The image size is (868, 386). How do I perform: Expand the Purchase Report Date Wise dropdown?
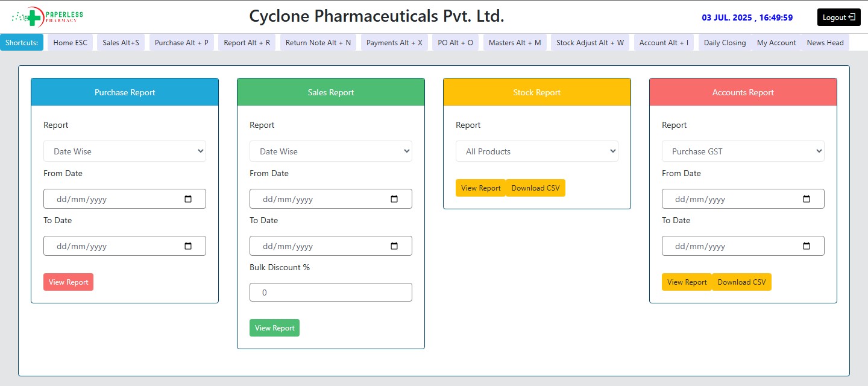pyautogui.click(x=125, y=151)
